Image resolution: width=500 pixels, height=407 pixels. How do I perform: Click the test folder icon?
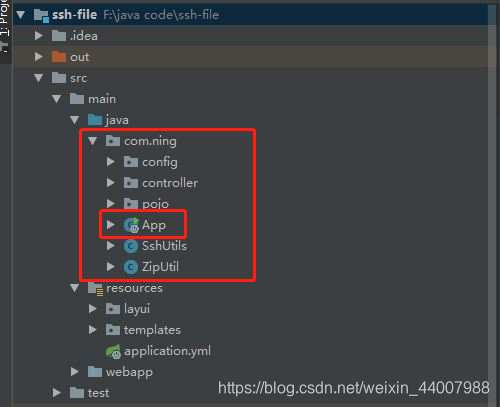tap(77, 393)
